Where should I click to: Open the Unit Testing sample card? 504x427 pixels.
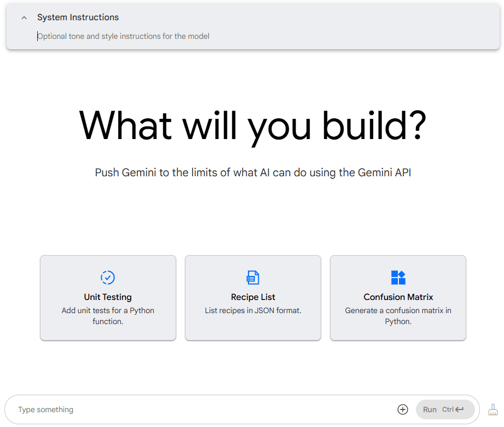click(x=108, y=298)
